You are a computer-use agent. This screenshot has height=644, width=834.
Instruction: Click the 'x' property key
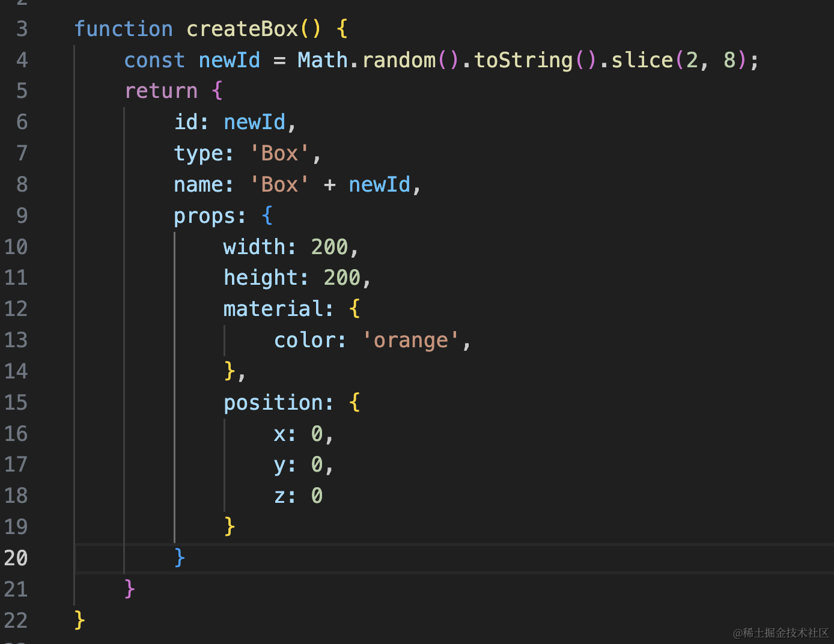[280, 434]
